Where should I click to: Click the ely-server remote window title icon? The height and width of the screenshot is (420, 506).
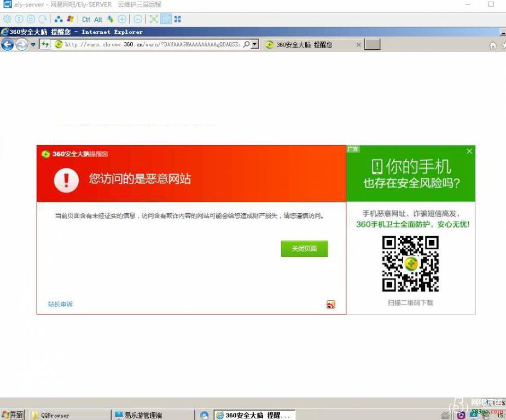pyautogui.click(x=8, y=4)
